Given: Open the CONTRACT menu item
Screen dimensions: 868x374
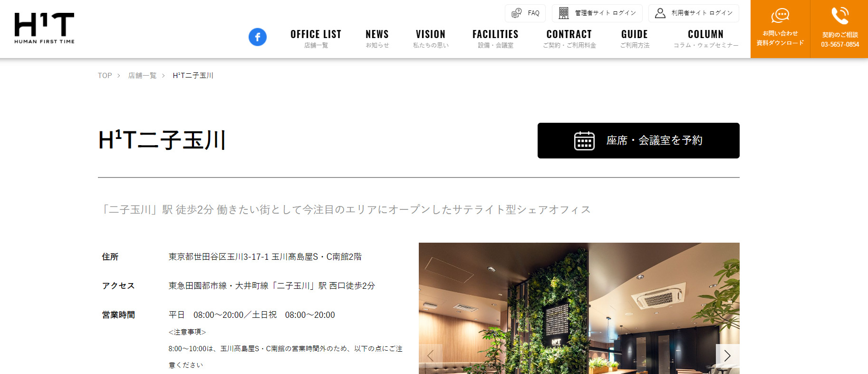Looking at the screenshot, I should point(569,39).
